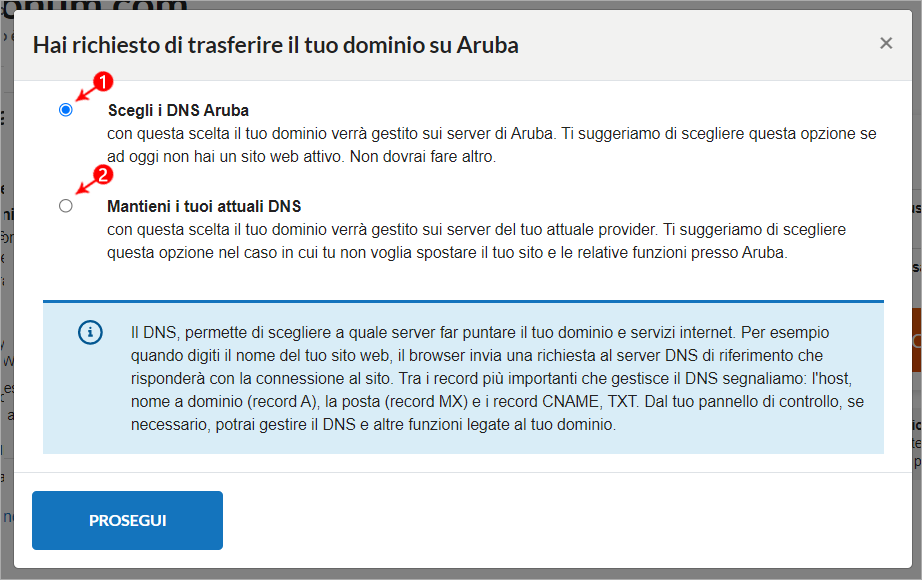Close the domain transfer dialog with X
The image size is (922, 580).
click(886, 43)
